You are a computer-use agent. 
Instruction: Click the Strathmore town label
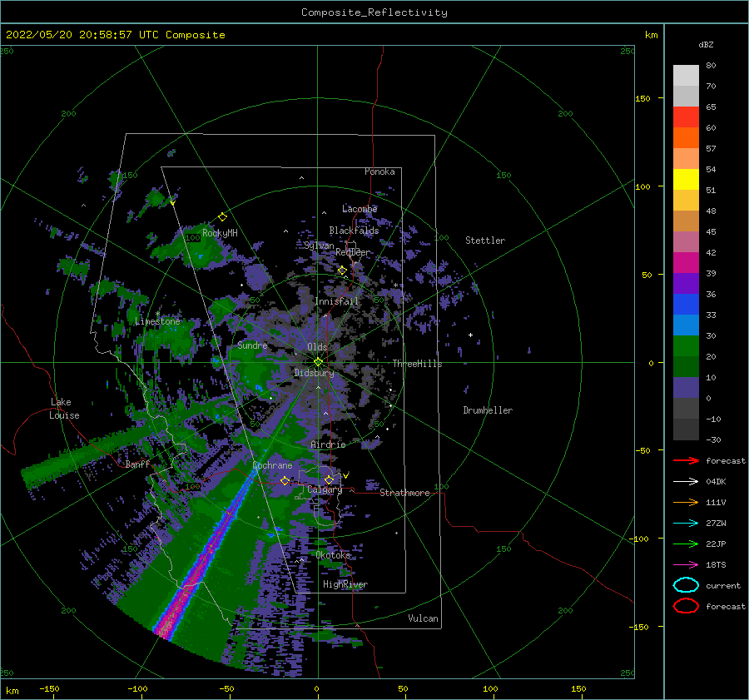(x=404, y=493)
